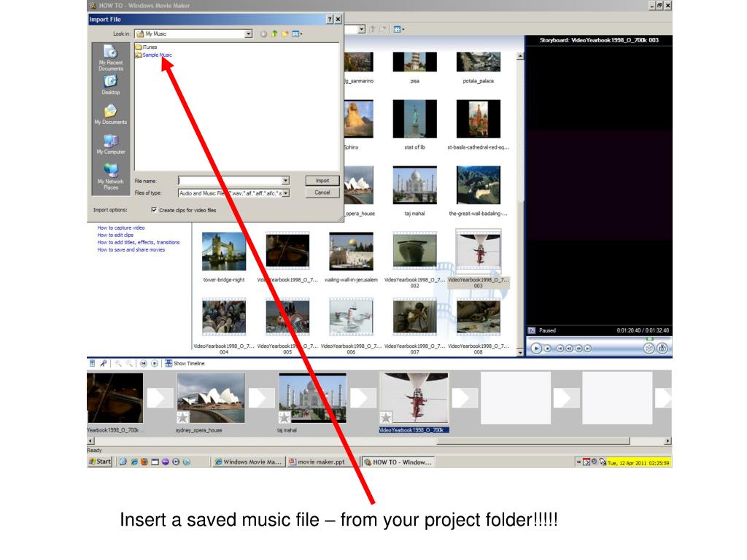
Task: Select the sydney_opera_house storyboard clip
Action: click(211, 398)
